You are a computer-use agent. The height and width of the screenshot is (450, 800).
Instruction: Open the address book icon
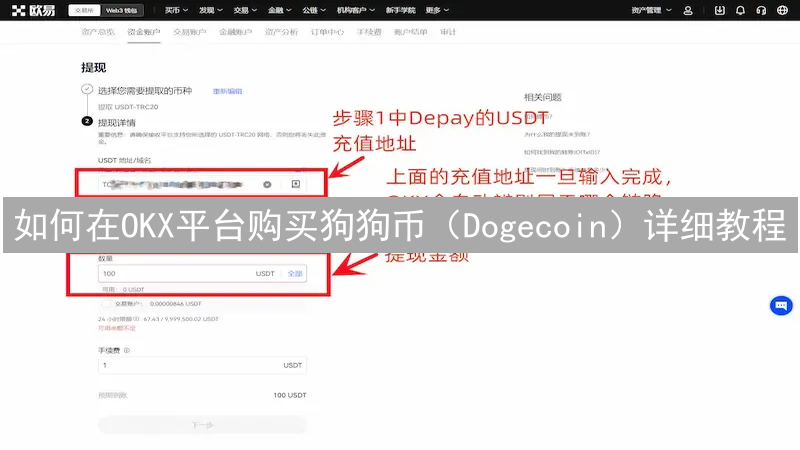point(295,184)
